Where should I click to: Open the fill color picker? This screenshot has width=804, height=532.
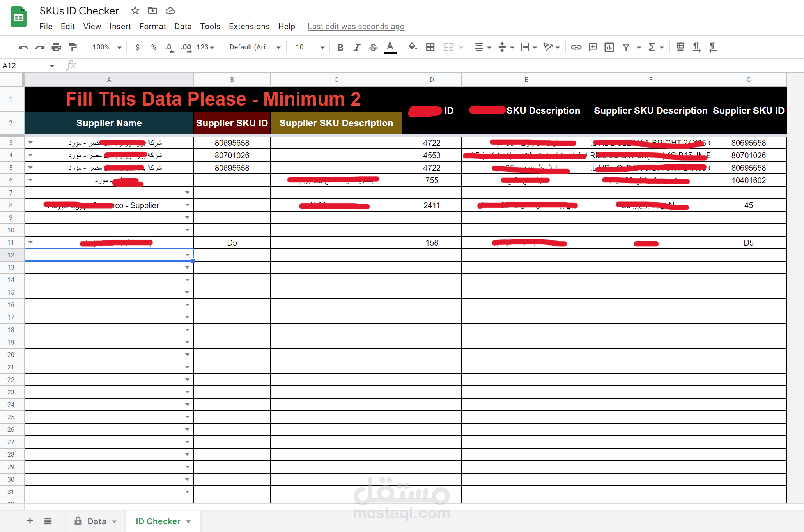413,47
